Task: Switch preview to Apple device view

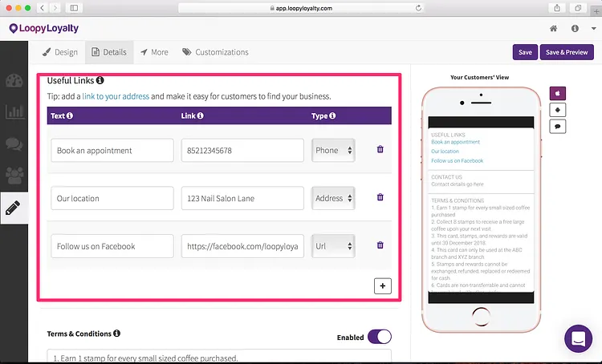Action: coord(558,93)
